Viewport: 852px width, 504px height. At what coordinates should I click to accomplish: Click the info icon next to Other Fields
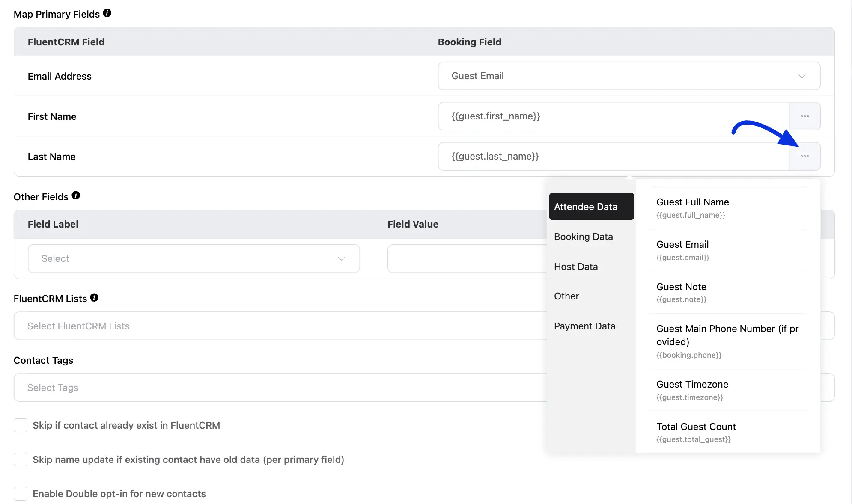point(76,196)
